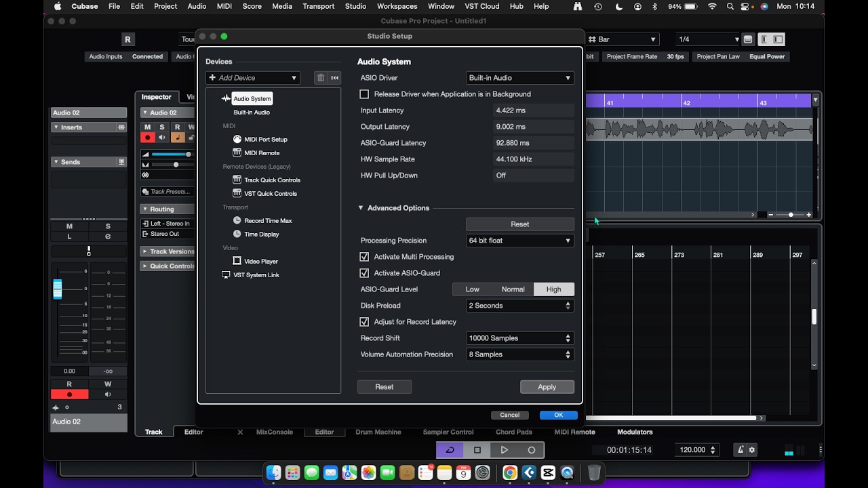Open Processing Precision dropdown
Screen dimensions: 868x488
coord(520,241)
